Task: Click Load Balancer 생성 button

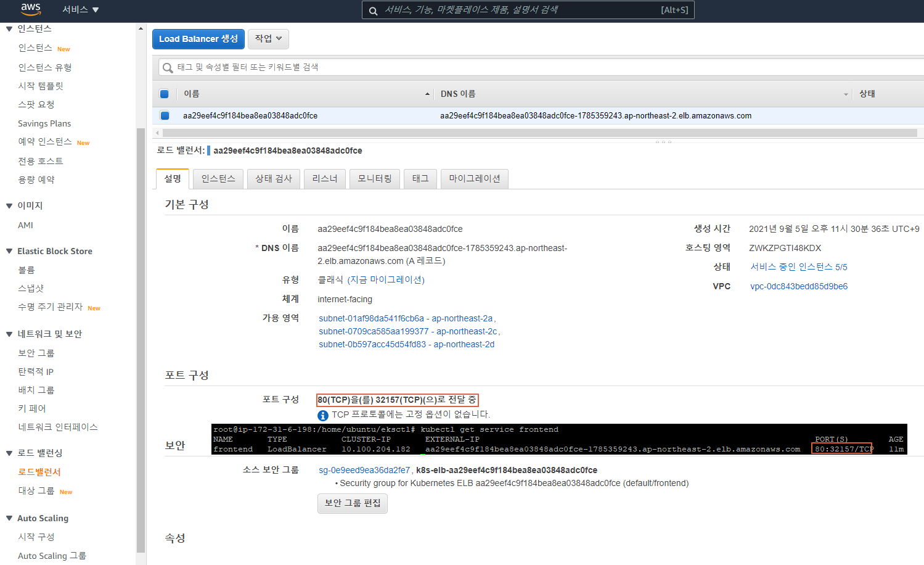Action: 198,39
